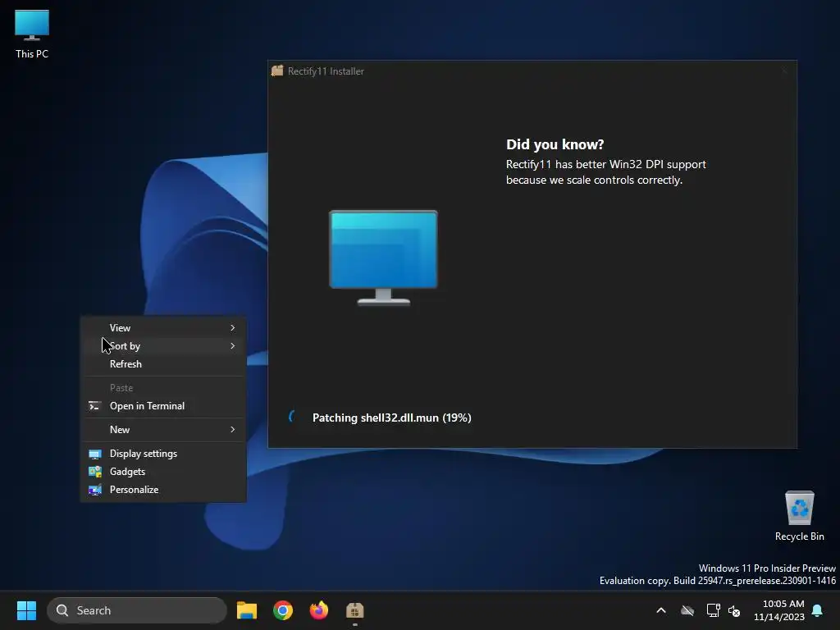
Task: Click the arrow beside New
Action: coord(232,430)
